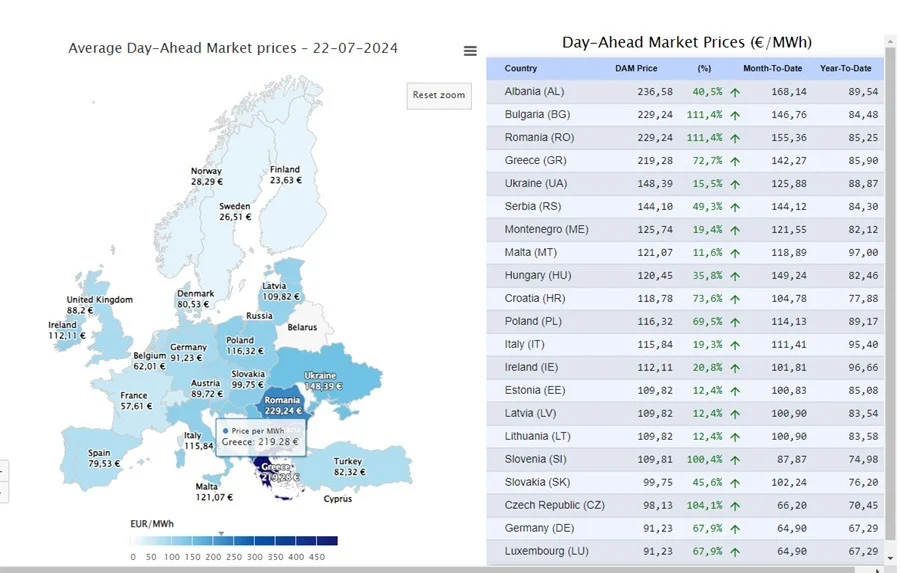Click the green arrow in Hungary row
The height and width of the screenshot is (573, 900).
click(735, 276)
